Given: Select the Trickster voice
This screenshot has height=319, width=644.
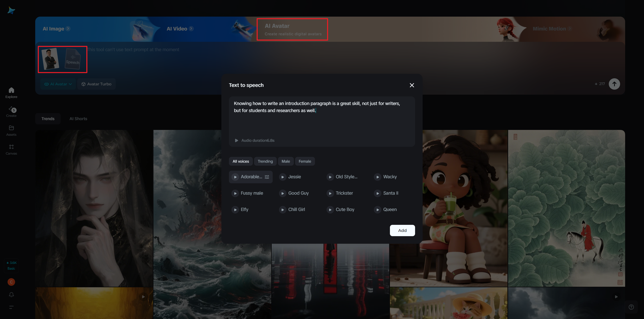Looking at the screenshot, I should [x=344, y=193].
